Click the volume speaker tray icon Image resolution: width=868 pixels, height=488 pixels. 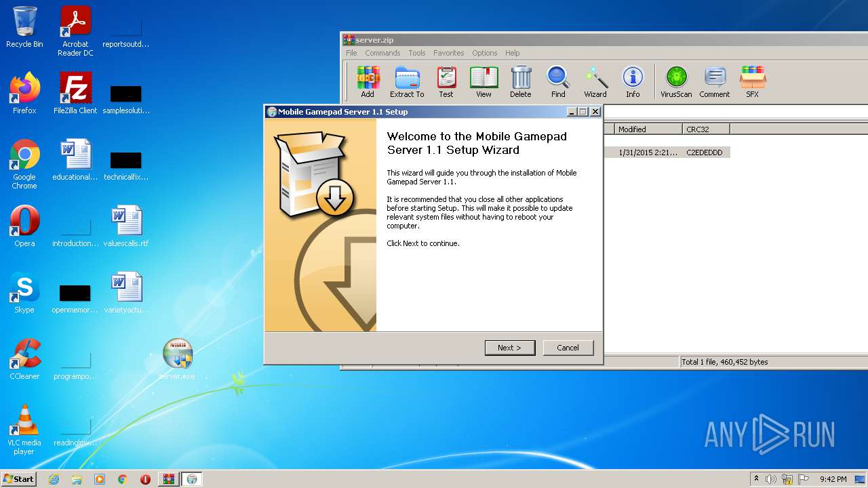(771, 479)
